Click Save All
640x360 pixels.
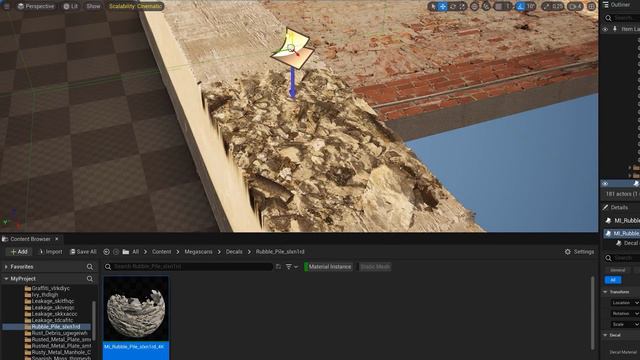click(83, 252)
